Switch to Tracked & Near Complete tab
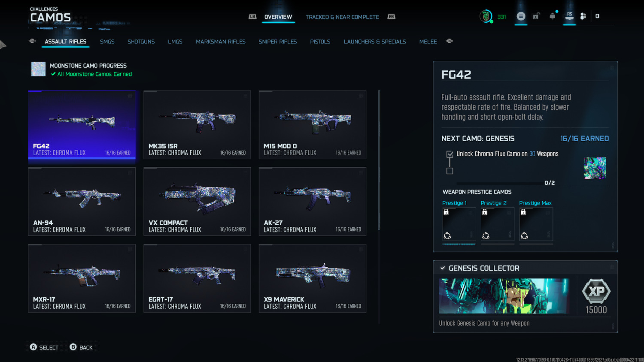Screen dimensions: 644x362 click(x=342, y=17)
